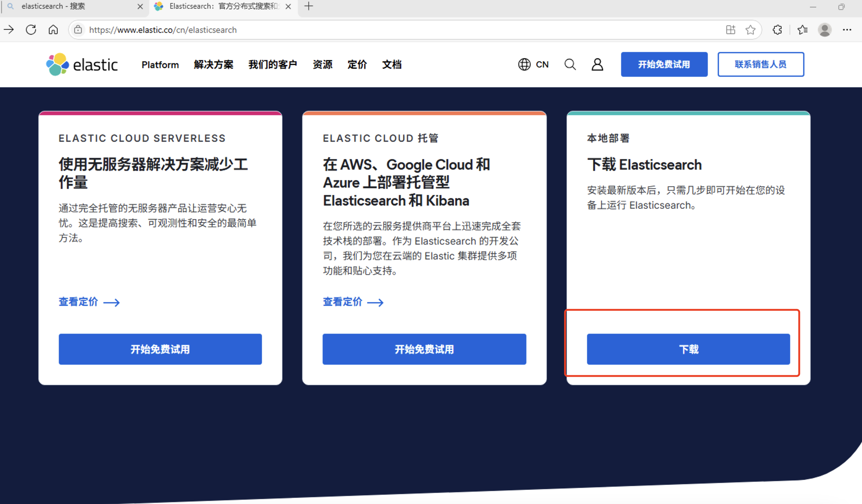The height and width of the screenshot is (504, 862).
Task: Open the site search magnifier icon
Action: click(570, 64)
